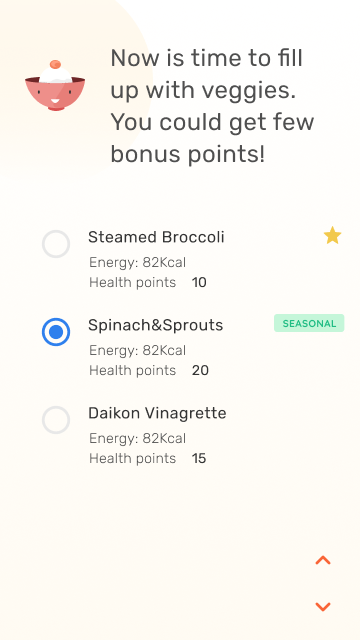The width and height of the screenshot is (360, 640).
Task: Click the Daikon Vinagrette energy text
Action: (x=138, y=439)
